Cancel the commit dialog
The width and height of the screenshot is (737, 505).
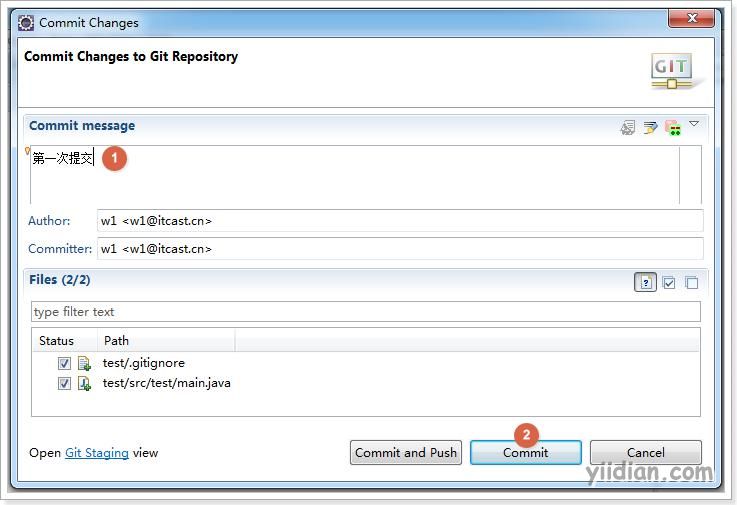[645, 452]
